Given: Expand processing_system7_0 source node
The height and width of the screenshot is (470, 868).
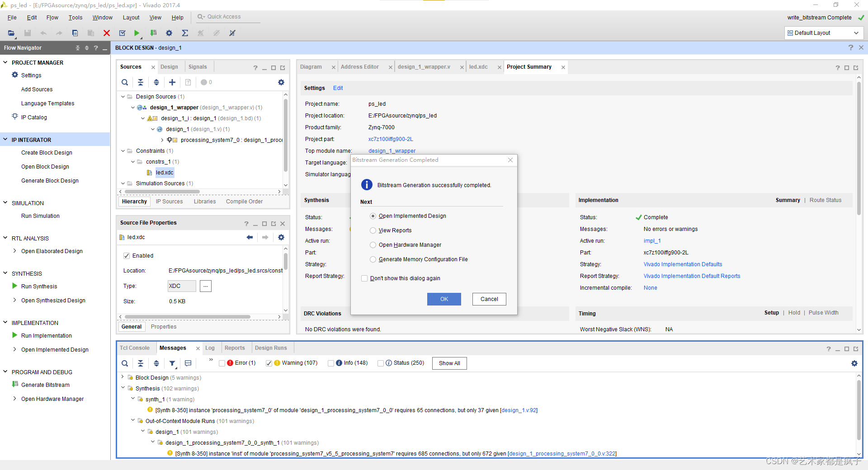Looking at the screenshot, I should point(162,140).
